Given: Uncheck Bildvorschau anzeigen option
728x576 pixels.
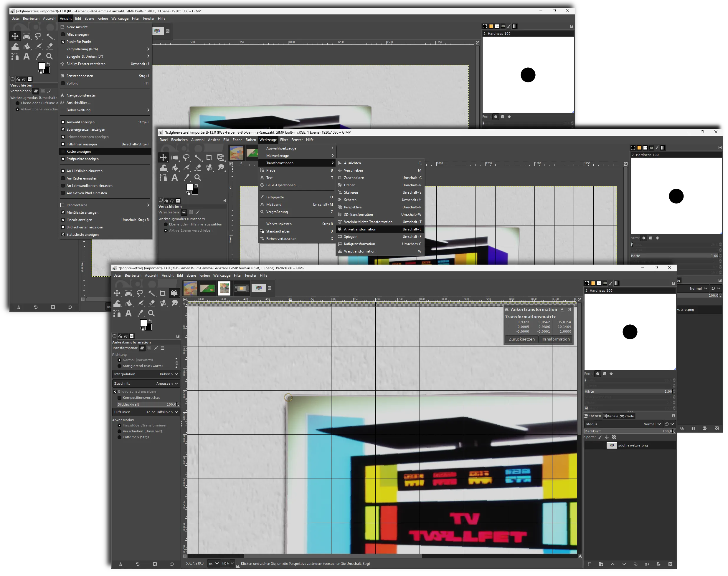Looking at the screenshot, I should [x=115, y=391].
